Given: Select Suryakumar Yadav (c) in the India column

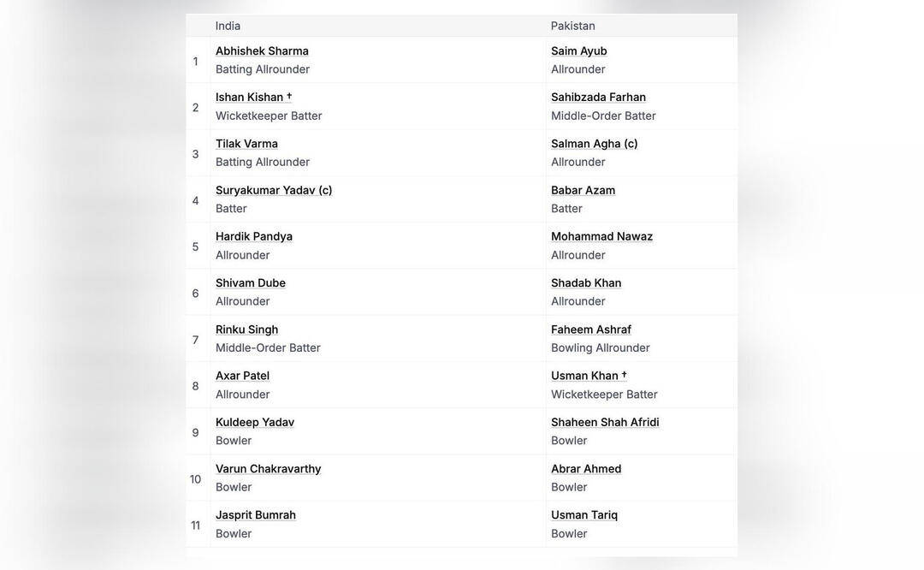Looking at the screenshot, I should click(274, 190).
